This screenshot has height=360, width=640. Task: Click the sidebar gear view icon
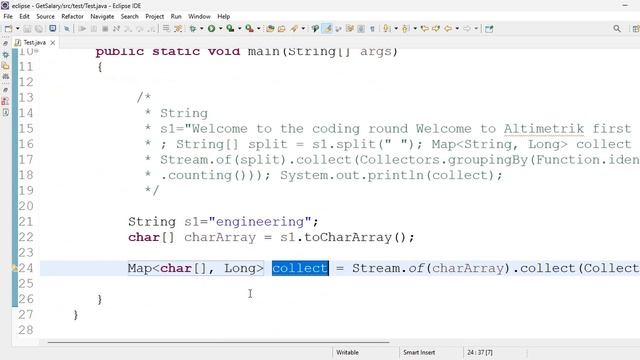click(x=6, y=54)
